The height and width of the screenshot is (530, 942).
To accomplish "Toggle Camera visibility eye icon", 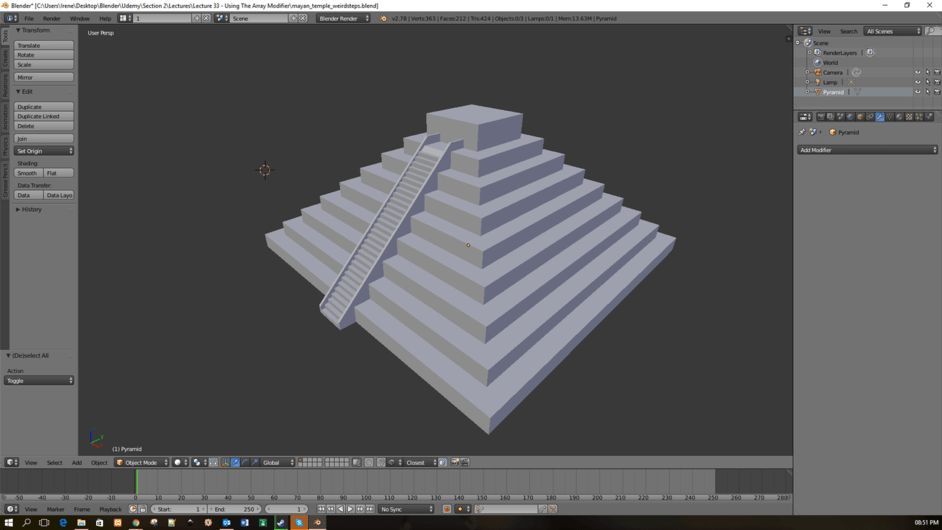I will [x=917, y=73].
